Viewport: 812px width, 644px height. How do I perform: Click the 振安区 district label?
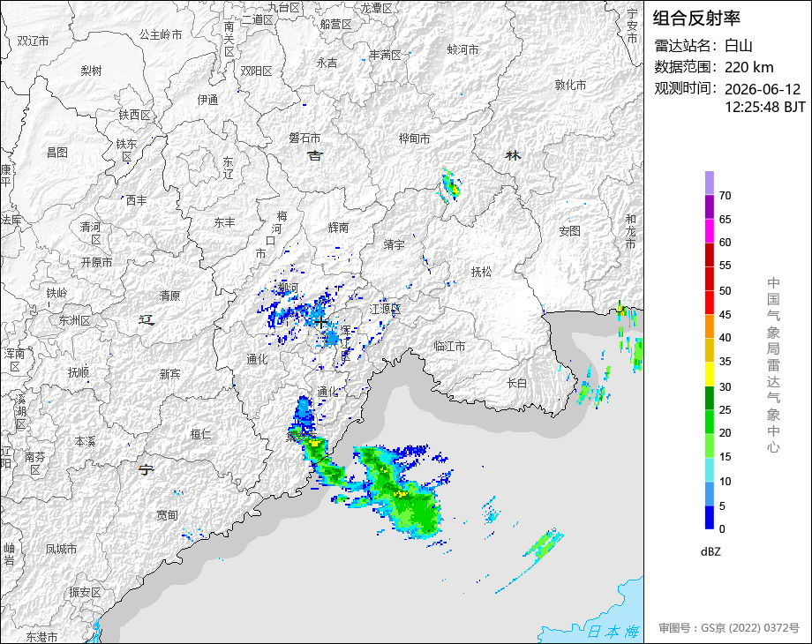85,592
